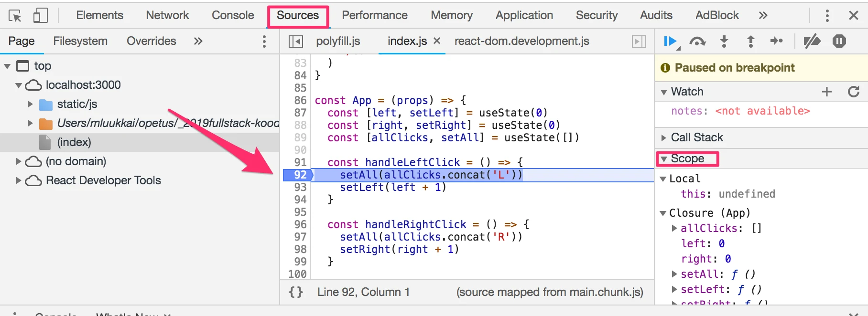This screenshot has height=316, width=868.
Task: Collapse the Closure (App) scope
Action: tap(663, 213)
